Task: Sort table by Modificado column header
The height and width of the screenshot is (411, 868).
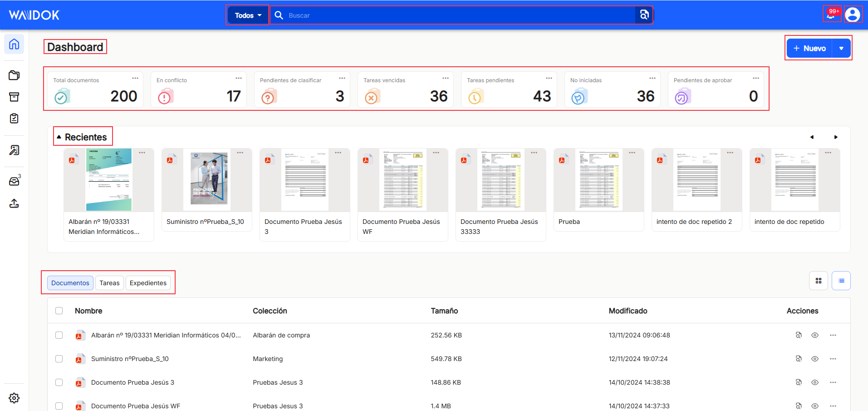Action: [628, 311]
